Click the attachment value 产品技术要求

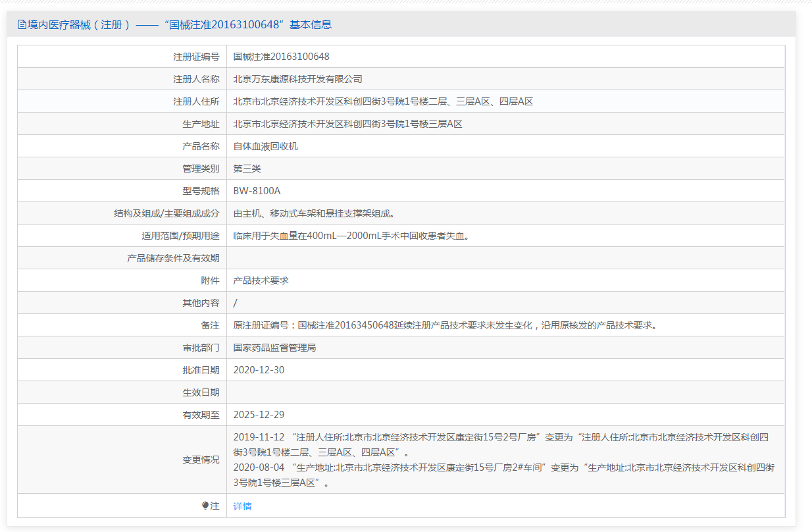(261, 280)
